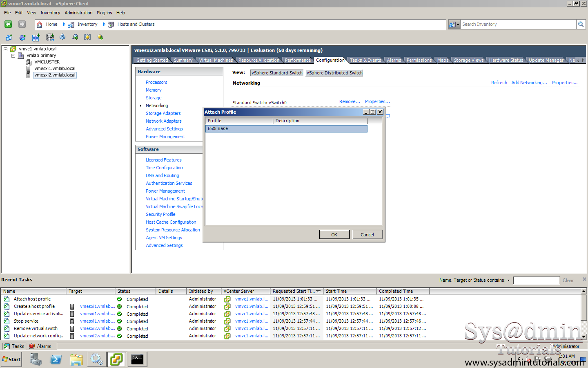Click the vSwitch0 Remove... link
This screenshot has height=368, width=588.
pos(350,101)
